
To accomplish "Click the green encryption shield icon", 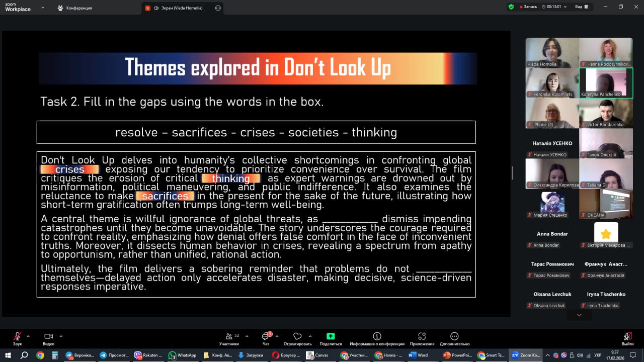I will pos(511,7).
